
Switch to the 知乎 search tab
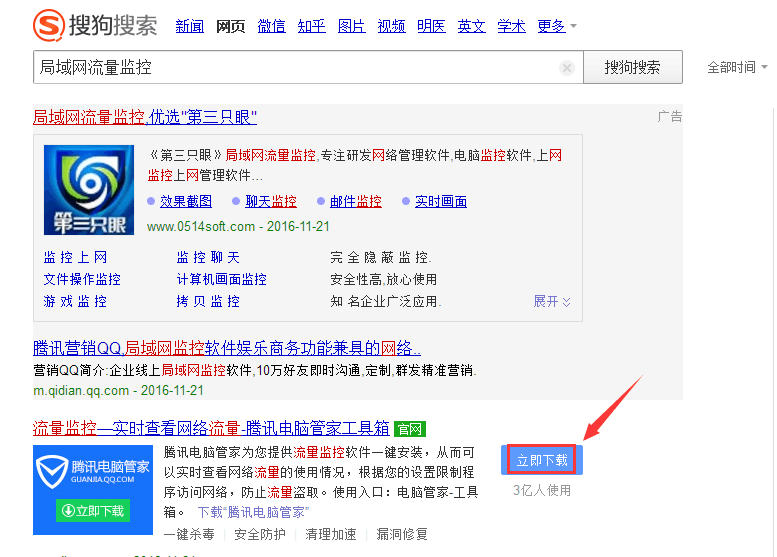point(312,26)
